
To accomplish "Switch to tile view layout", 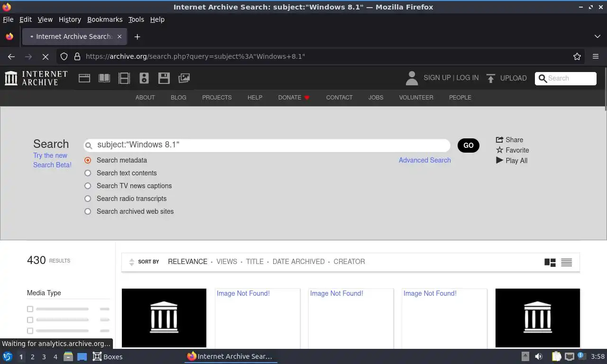I will pos(550,262).
